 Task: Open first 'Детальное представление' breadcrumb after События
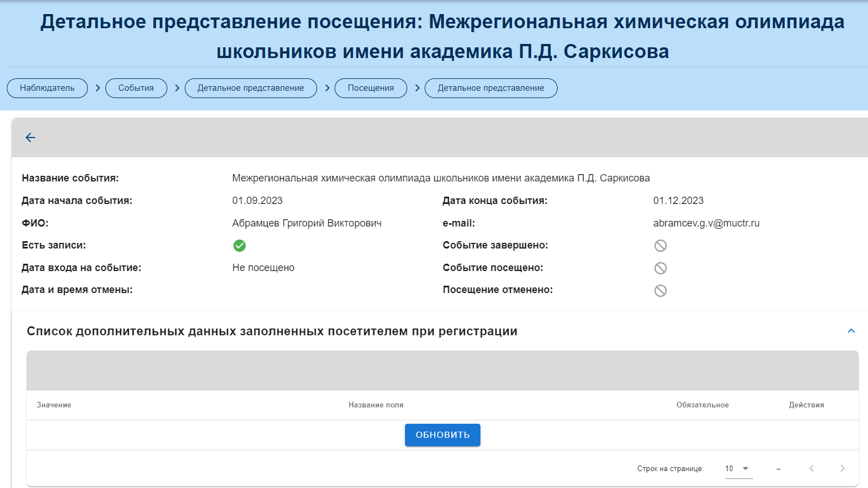coord(251,88)
